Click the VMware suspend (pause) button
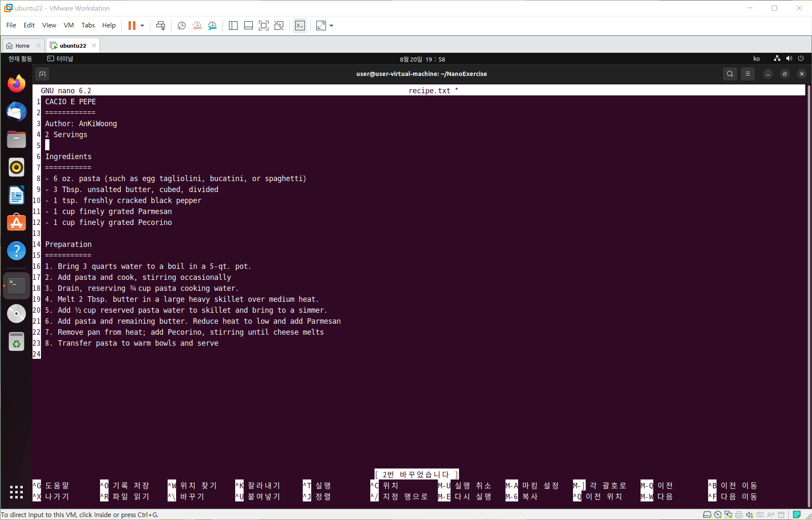The width and height of the screenshot is (812, 520). (x=132, y=26)
